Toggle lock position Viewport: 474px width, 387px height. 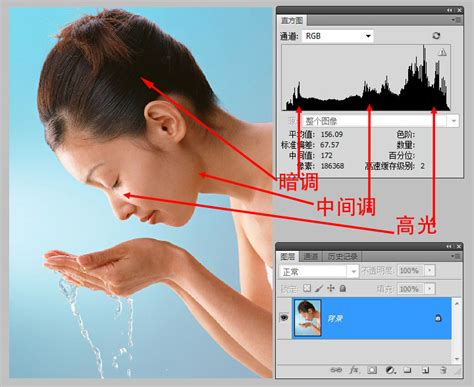pos(331,288)
